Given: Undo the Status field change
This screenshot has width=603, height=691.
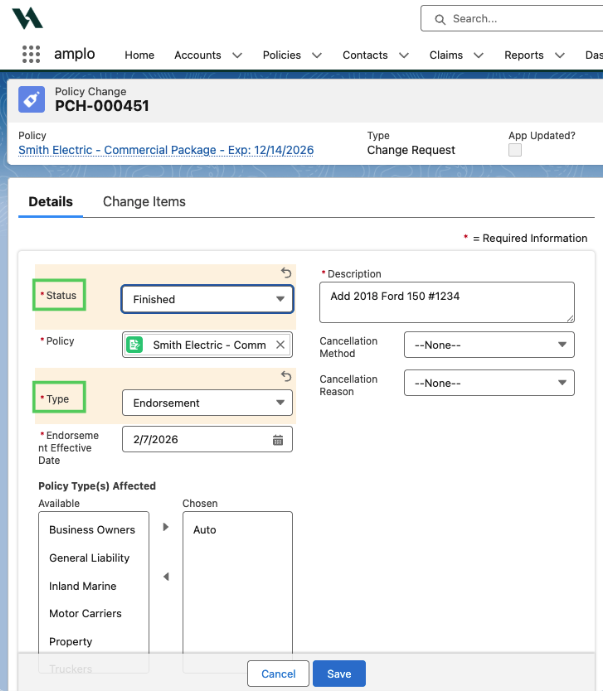Looking at the screenshot, I should coord(286,273).
